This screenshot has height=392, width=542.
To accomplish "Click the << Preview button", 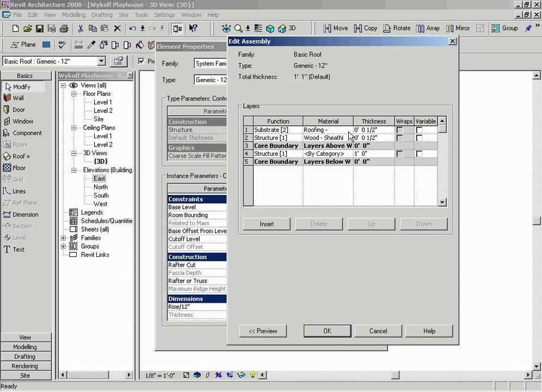I will [x=263, y=331].
